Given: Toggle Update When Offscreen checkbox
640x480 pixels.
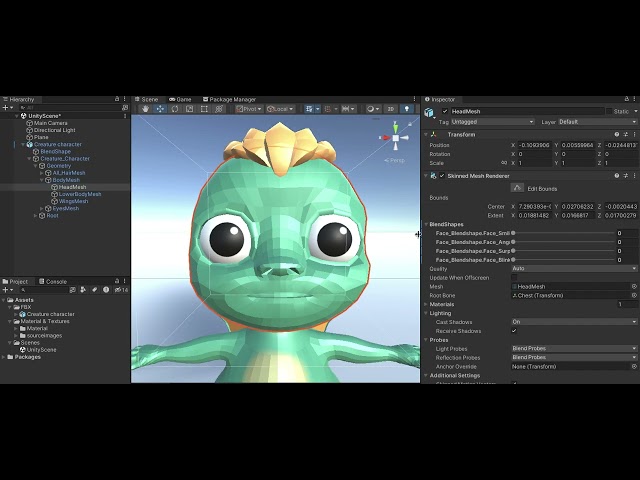Looking at the screenshot, I should (514, 278).
